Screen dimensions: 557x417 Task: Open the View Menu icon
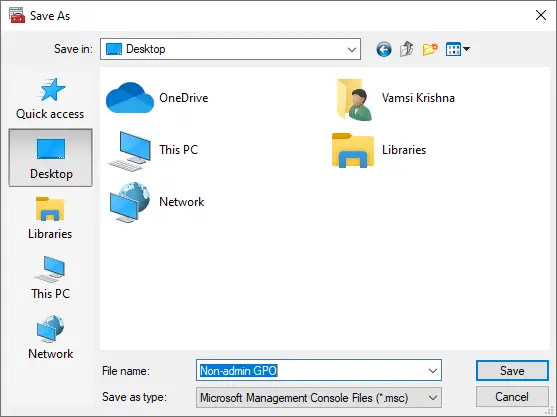pos(453,49)
